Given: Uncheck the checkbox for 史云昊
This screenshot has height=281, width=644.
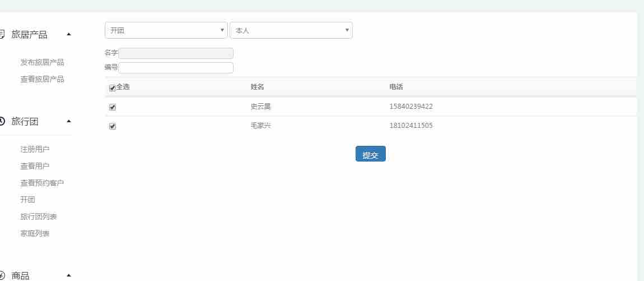Looking at the screenshot, I should coord(113,107).
